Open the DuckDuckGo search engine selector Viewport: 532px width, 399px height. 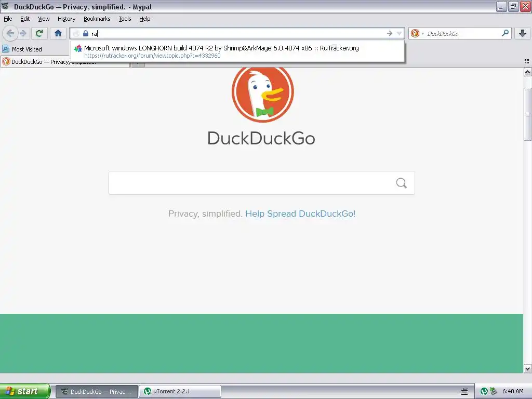click(417, 33)
